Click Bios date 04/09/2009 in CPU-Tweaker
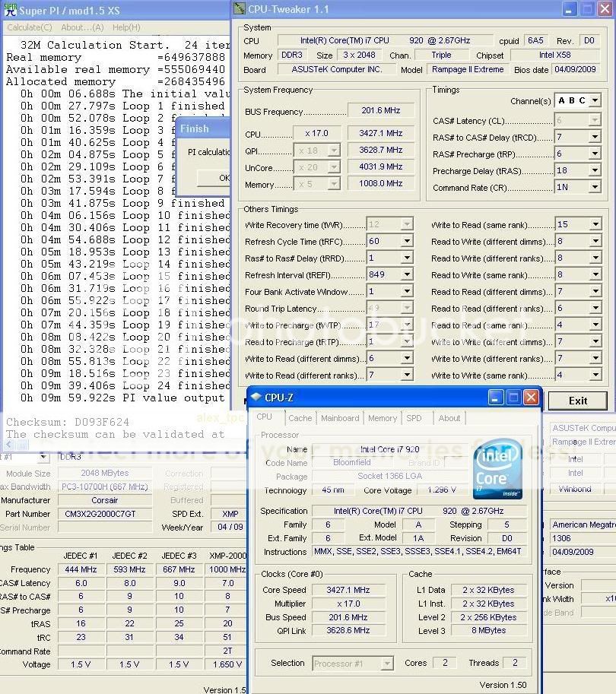The height and width of the screenshot is (694, 616). click(575, 69)
